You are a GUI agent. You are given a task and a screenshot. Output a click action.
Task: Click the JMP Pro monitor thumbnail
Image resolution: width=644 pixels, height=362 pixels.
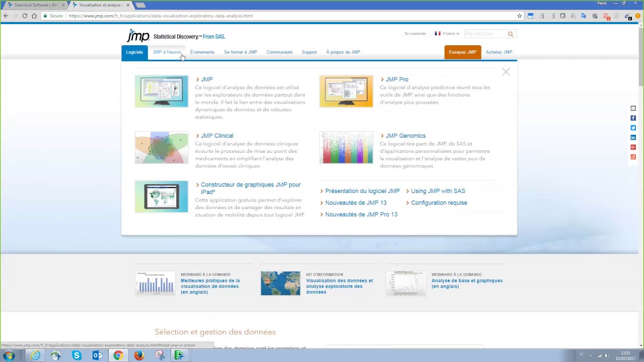[346, 92]
